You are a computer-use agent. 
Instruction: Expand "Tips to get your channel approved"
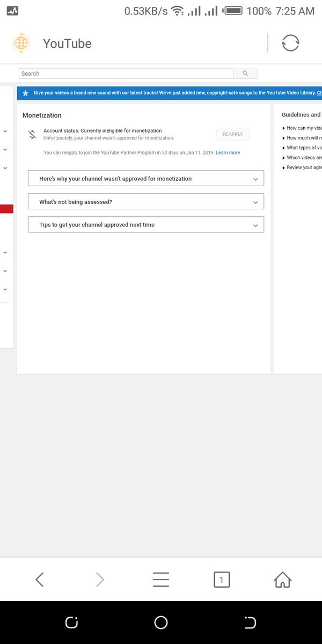pos(146,225)
